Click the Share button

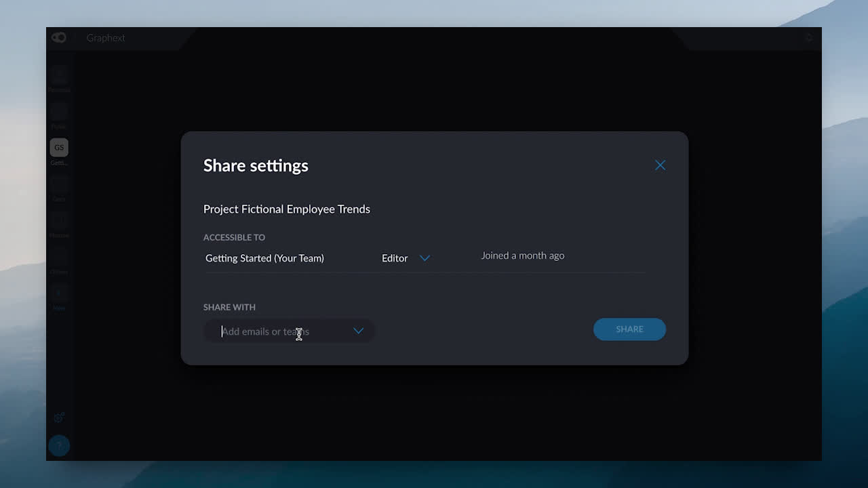[x=629, y=329]
